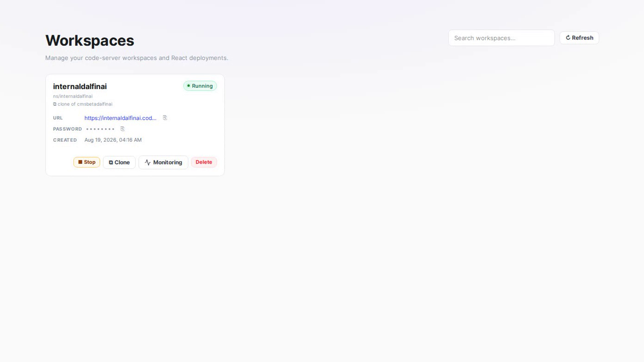Stop the internaldalfinai workspace

coord(87,162)
